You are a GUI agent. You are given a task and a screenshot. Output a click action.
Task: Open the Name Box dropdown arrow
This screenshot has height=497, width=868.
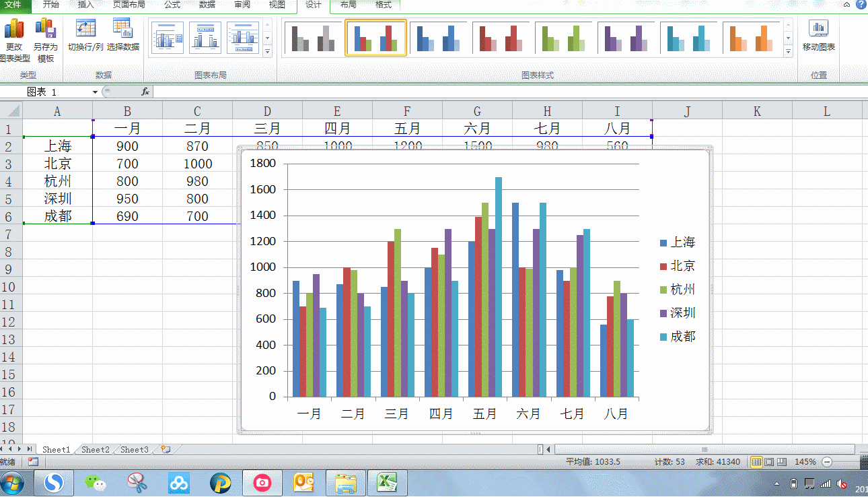pos(95,92)
